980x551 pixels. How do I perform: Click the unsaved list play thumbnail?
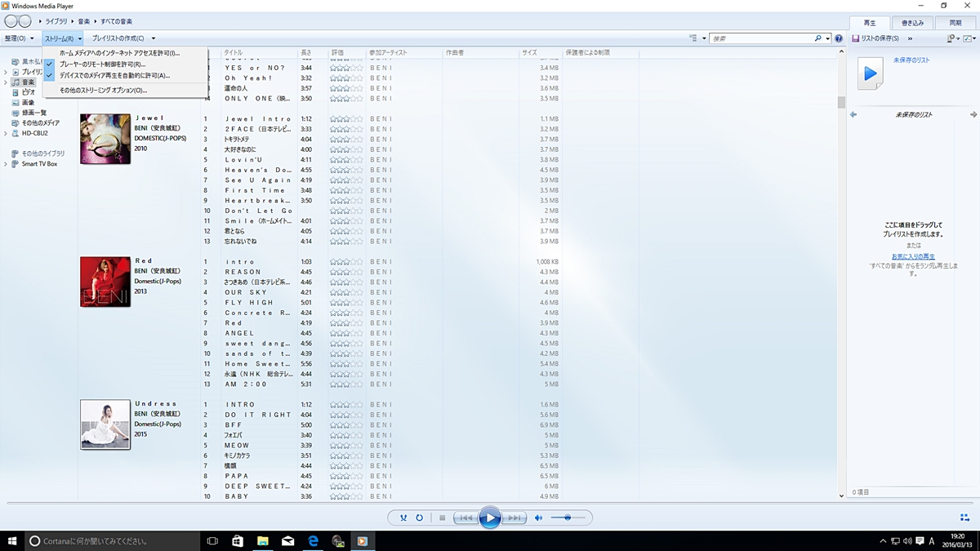(x=870, y=73)
